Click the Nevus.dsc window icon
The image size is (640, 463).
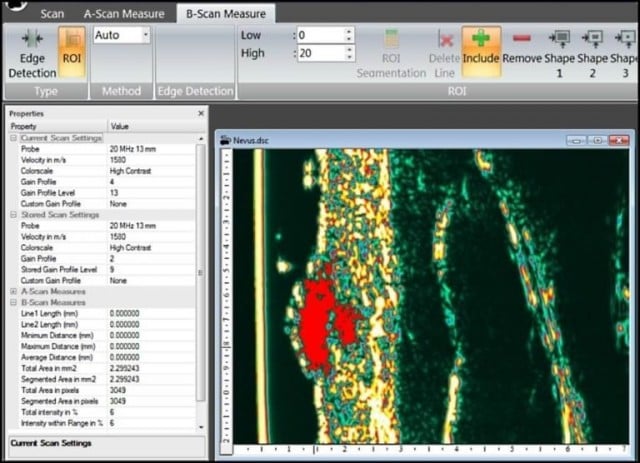click(x=225, y=140)
